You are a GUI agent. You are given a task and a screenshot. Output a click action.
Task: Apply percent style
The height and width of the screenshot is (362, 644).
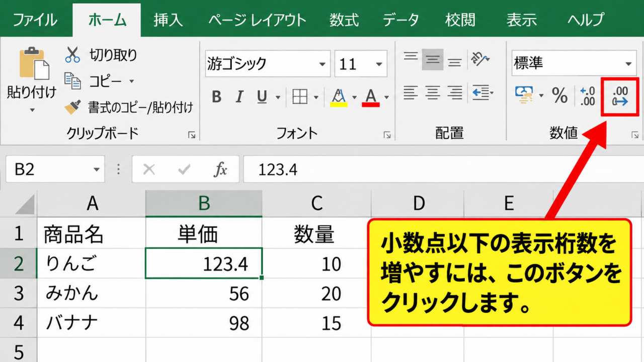[560, 95]
